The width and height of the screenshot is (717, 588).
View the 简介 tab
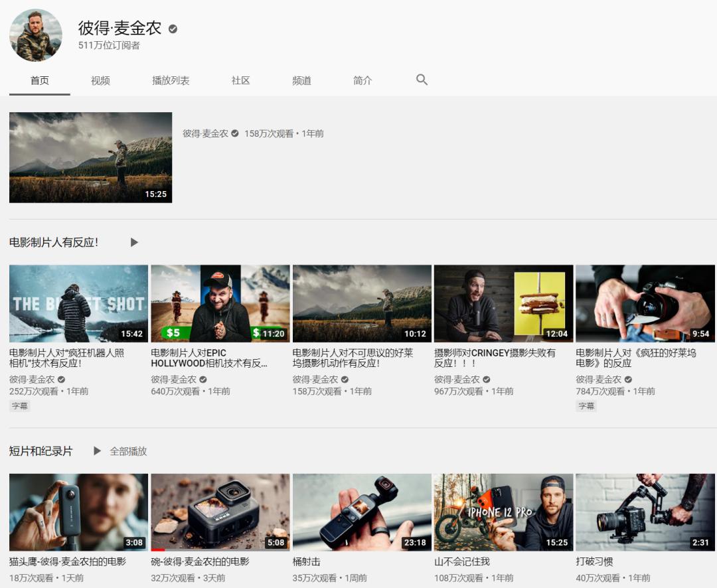pos(362,80)
